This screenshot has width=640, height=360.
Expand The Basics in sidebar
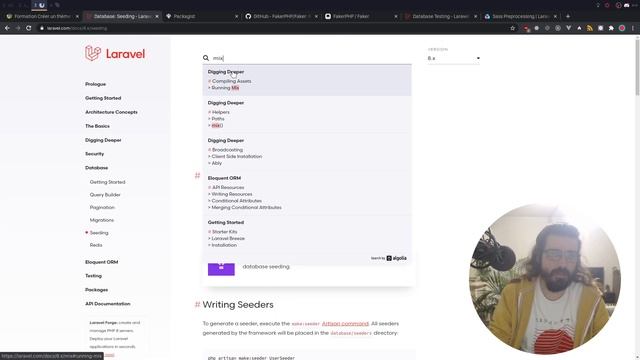pos(97,126)
